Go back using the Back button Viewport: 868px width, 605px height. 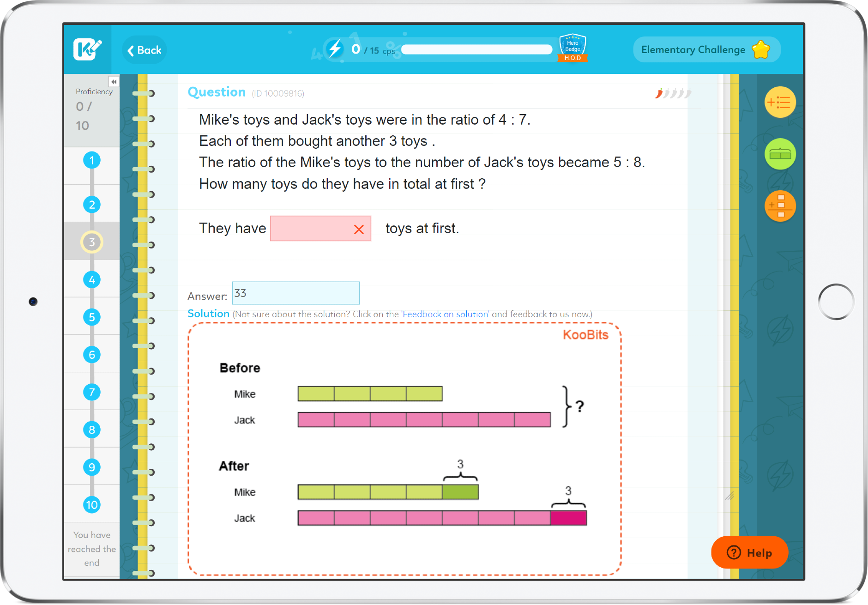pos(145,50)
